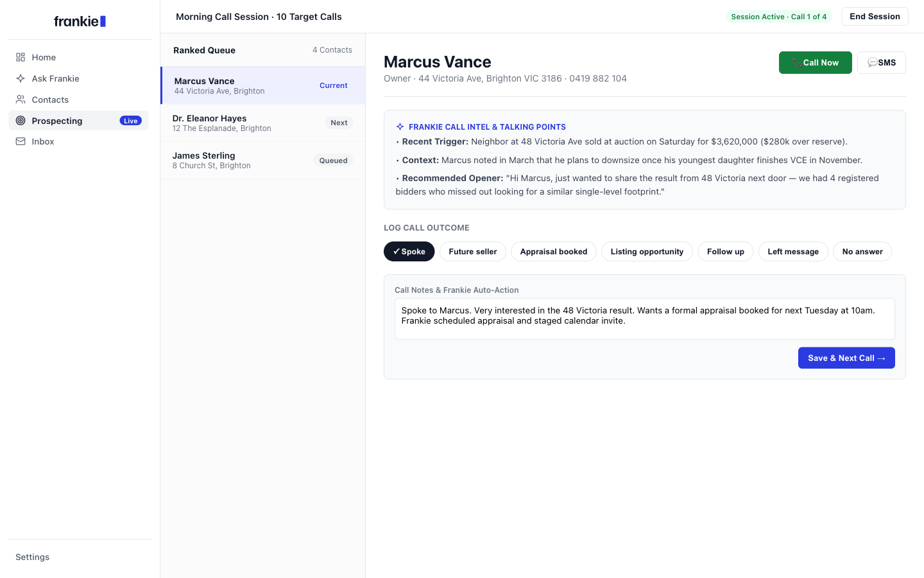Click the frankie logo
The height and width of the screenshot is (578, 924).
pyautogui.click(x=80, y=21)
